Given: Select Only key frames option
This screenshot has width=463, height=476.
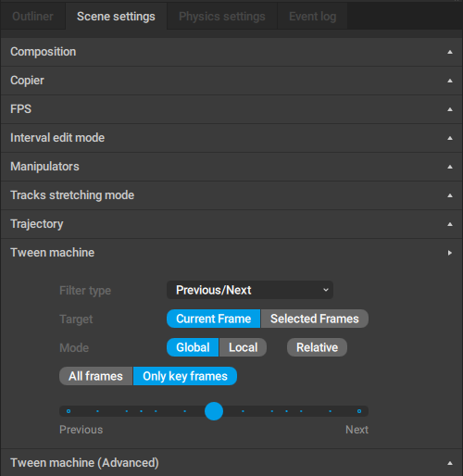Looking at the screenshot, I should click(x=185, y=376).
